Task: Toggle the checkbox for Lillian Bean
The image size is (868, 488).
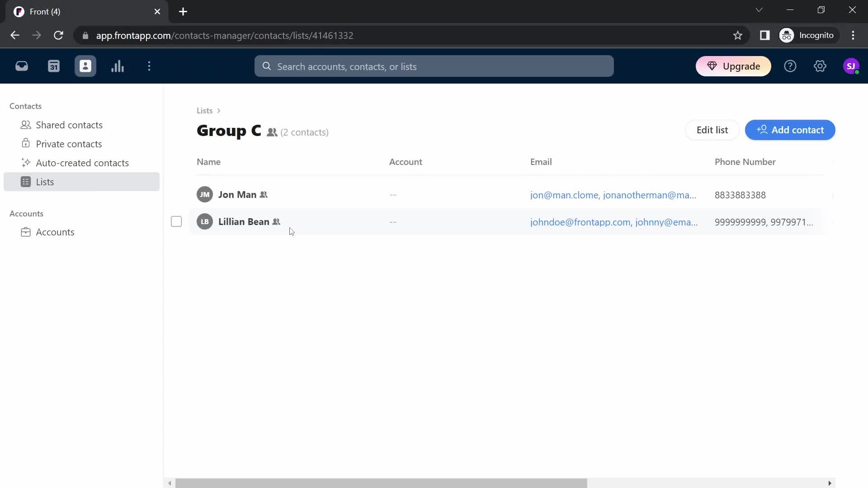Action: 176,221
